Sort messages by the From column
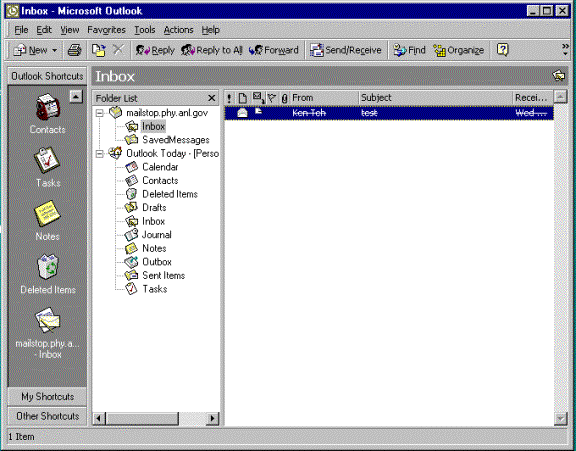The width and height of the screenshot is (576, 451). 324,98
